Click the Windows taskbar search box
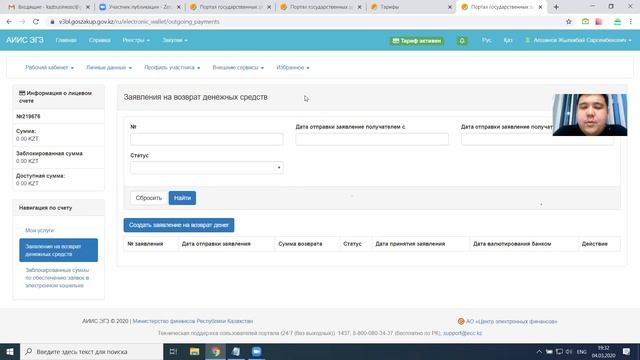The image size is (640, 360). click(91, 351)
